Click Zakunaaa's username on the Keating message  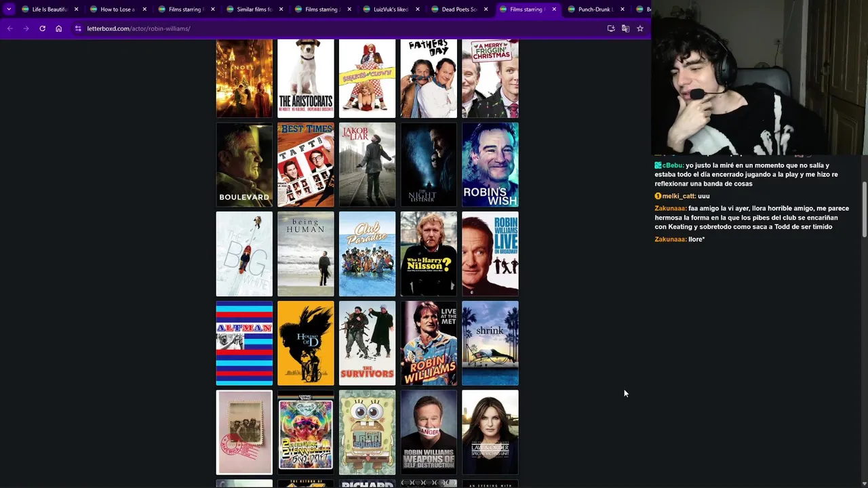pyautogui.click(x=670, y=209)
